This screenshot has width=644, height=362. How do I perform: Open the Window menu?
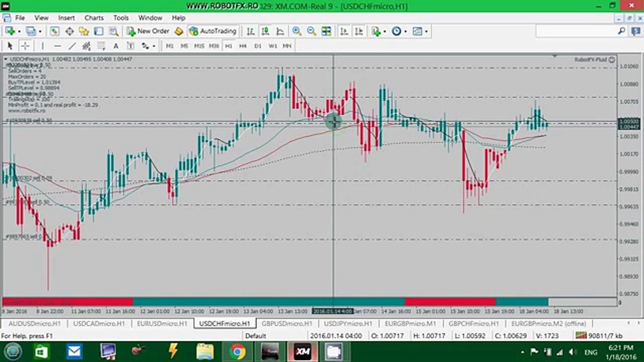(150, 18)
